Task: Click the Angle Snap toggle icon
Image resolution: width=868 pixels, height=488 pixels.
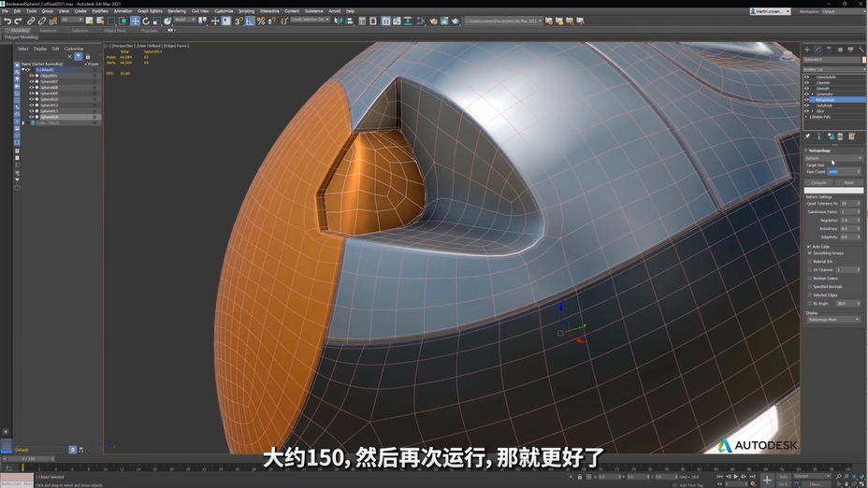Action: pyautogui.click(x=251, y=21)
